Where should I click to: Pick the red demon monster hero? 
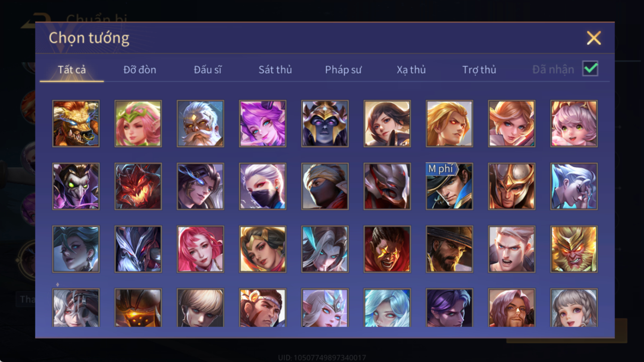point(138,186)
